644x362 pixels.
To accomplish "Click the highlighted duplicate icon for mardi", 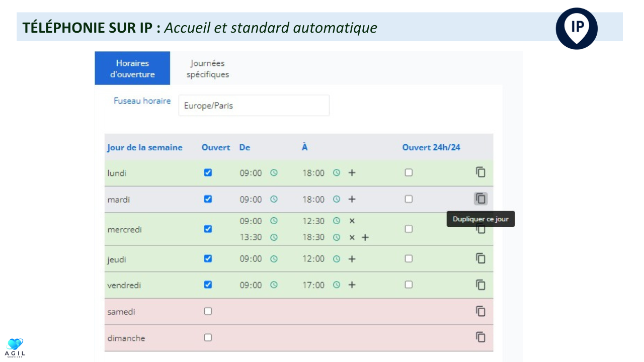I will pyautogui.click(x=480, y=199).
